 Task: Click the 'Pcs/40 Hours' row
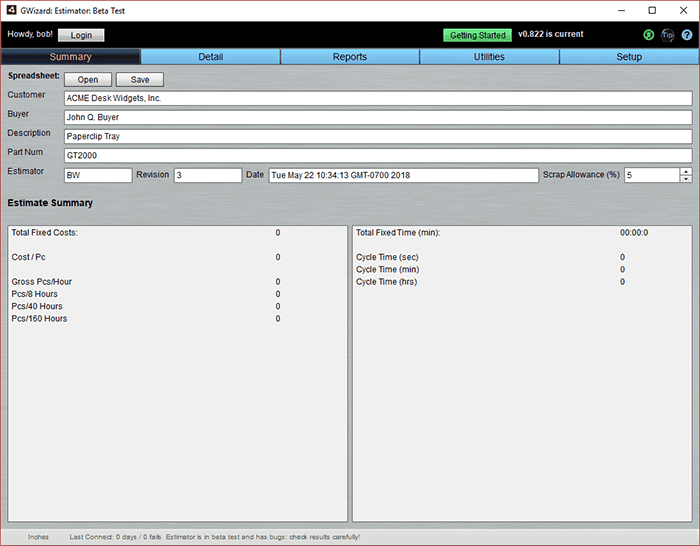click(146, 306)
